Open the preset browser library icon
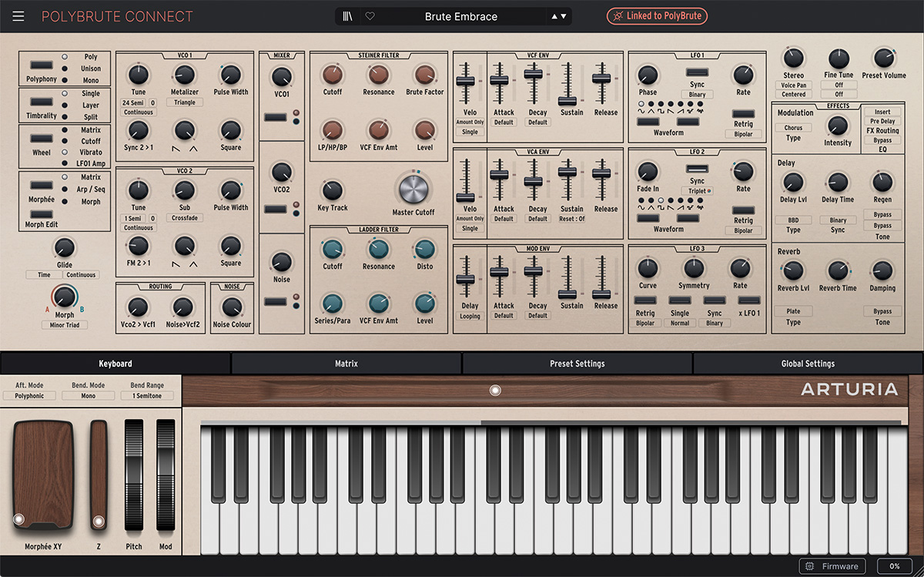 [349, 16]
